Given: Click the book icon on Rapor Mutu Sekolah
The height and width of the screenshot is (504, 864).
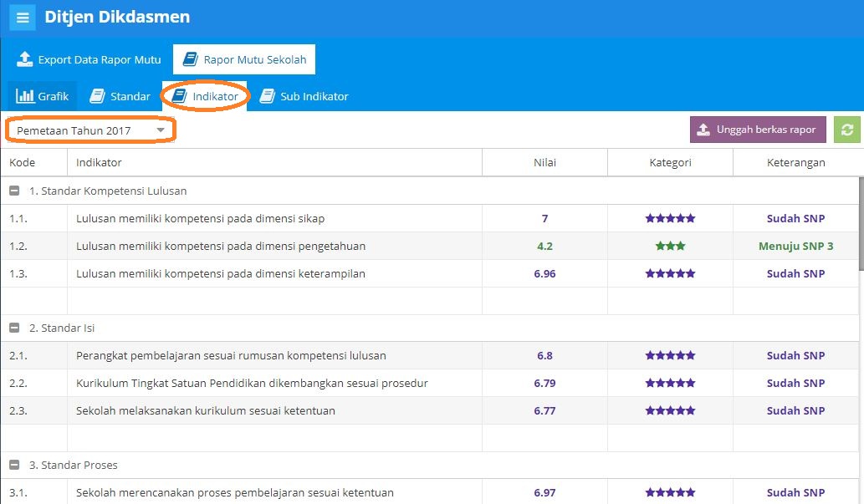Looking at the screenshot, I should pos(190,59).
